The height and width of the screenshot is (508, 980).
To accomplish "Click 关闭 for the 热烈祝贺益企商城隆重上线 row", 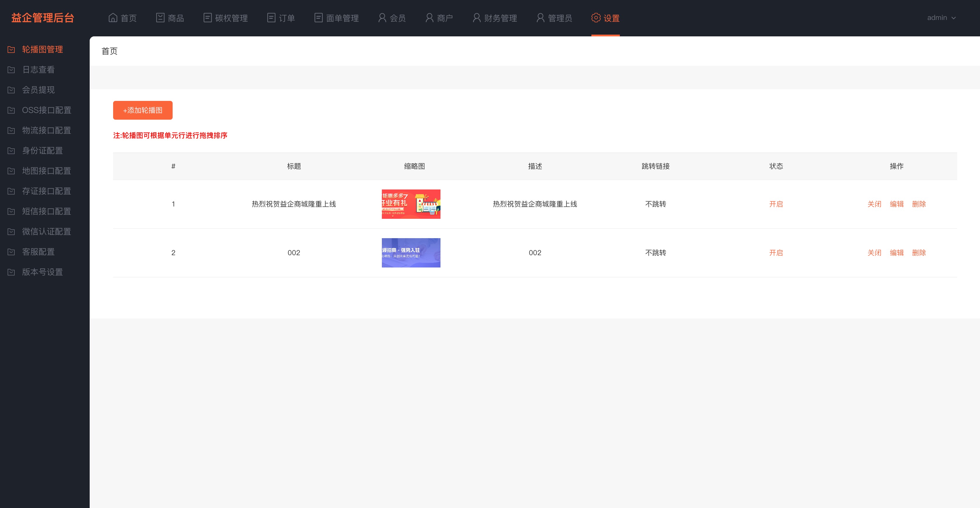I will [874, 204].
